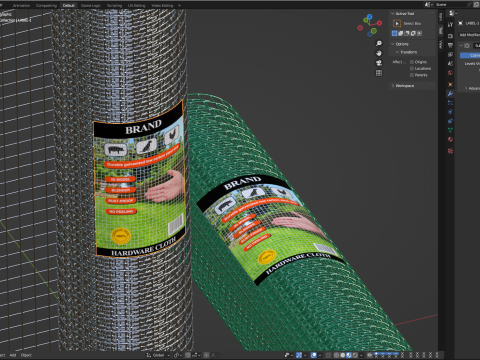Click the LABEL-1 object name in properties
The image size is (480, 360).
pos(472,23)
